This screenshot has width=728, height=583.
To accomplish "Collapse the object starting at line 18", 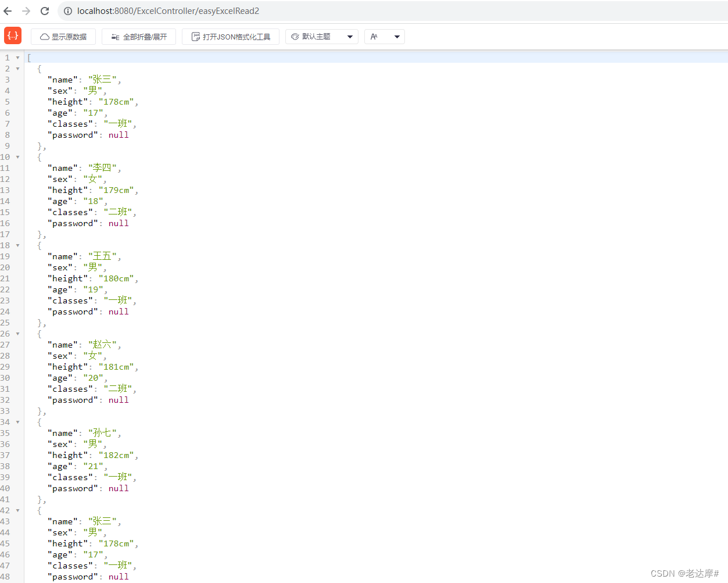I will pyautogui.click(x=18, y=245).
